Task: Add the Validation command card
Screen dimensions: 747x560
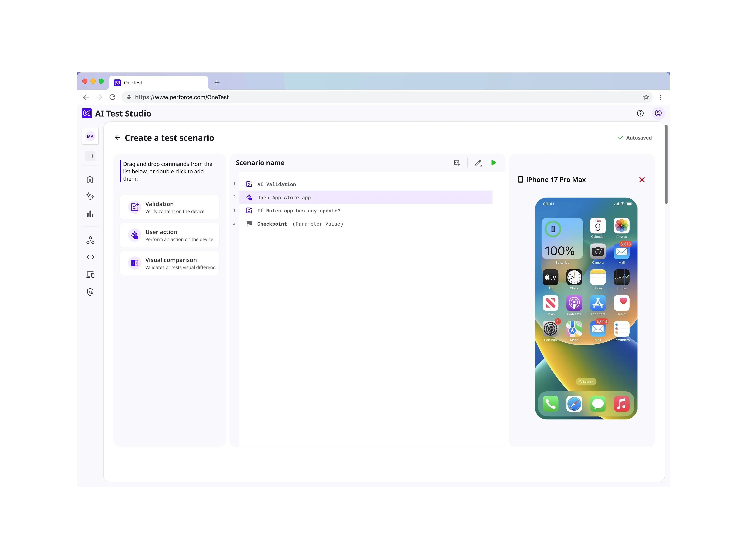Action: [169, 207]
